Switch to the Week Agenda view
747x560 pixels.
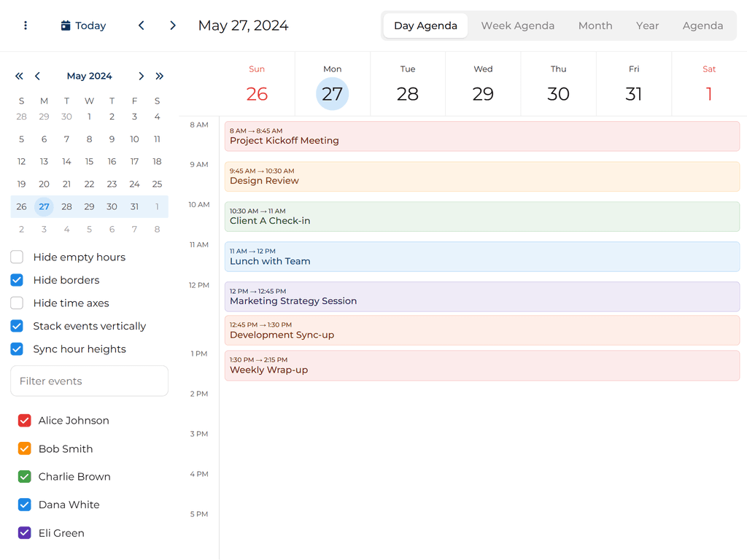(518, 25)
